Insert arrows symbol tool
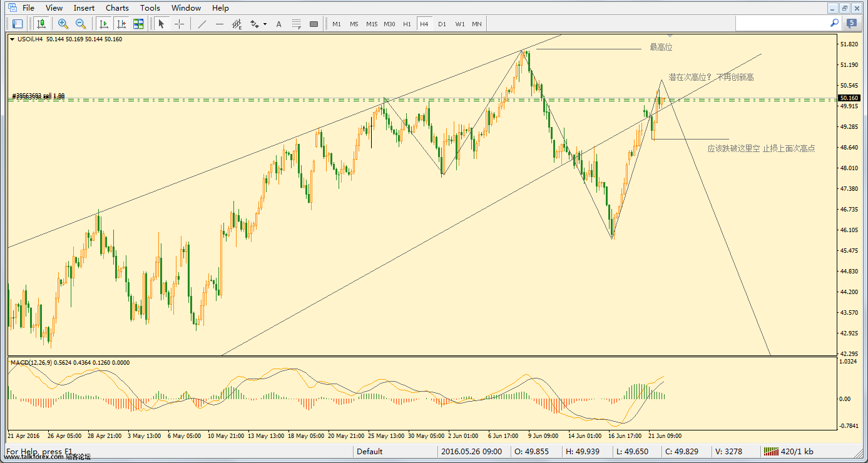 [x=255, y=24]
